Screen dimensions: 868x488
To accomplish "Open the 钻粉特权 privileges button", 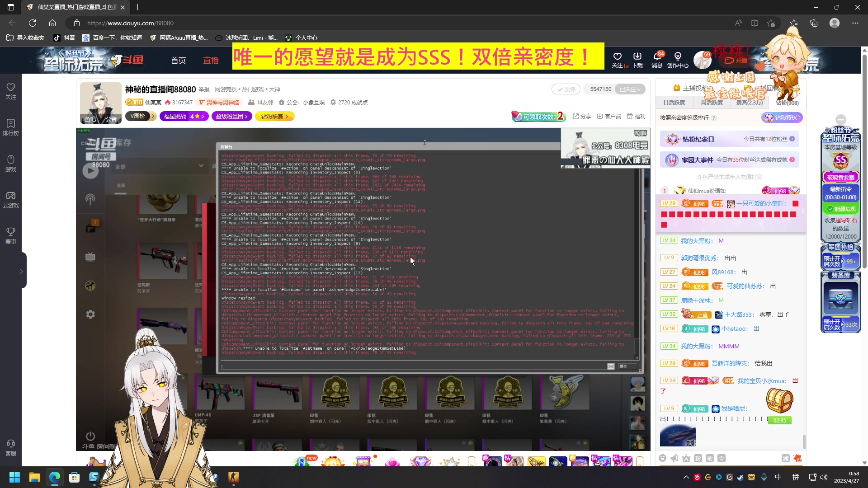I will [782, 117].
